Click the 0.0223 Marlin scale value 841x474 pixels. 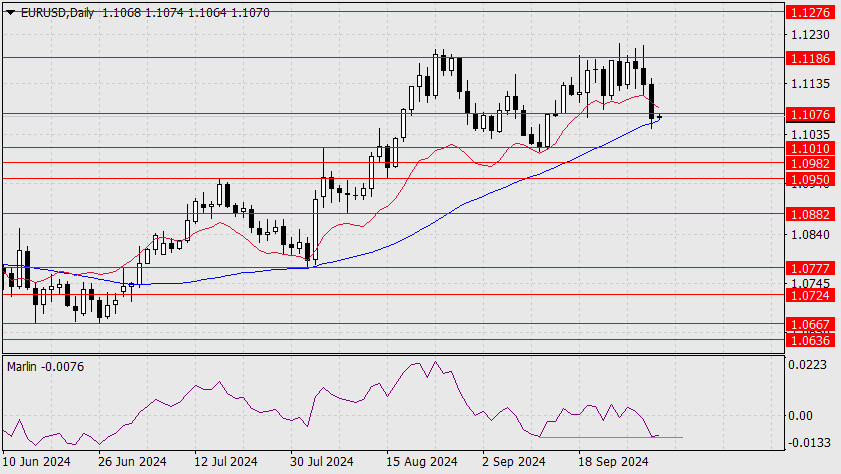(x=807, y=365)
